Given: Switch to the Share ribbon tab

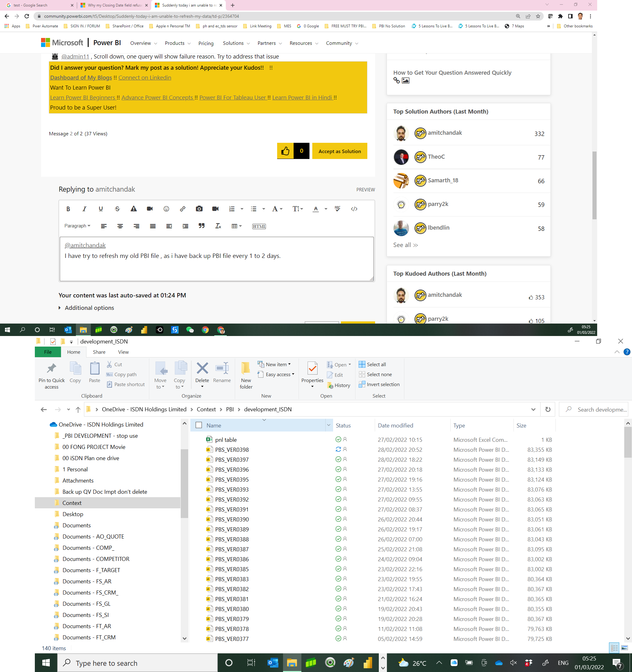Looking at the screenshot, I should pyautogui.click(x=99, y=352).
